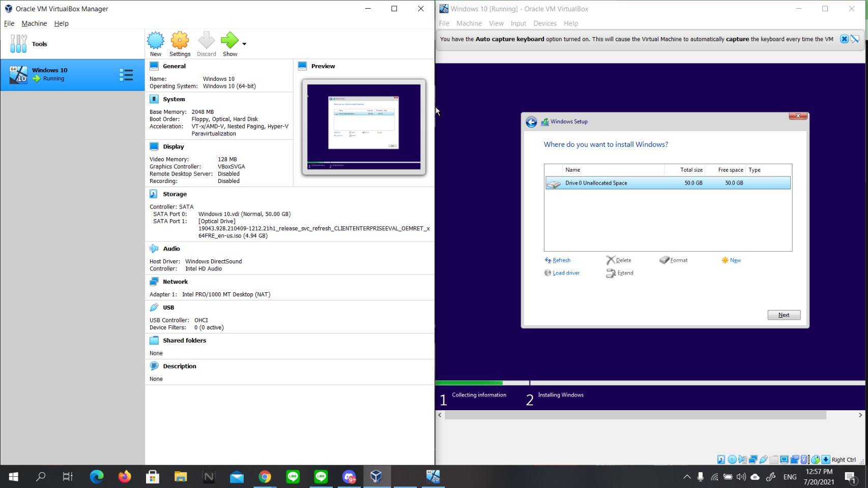Open Windows Start menu
The width and height of the screenshot is (868, 488).
point(14,476)
